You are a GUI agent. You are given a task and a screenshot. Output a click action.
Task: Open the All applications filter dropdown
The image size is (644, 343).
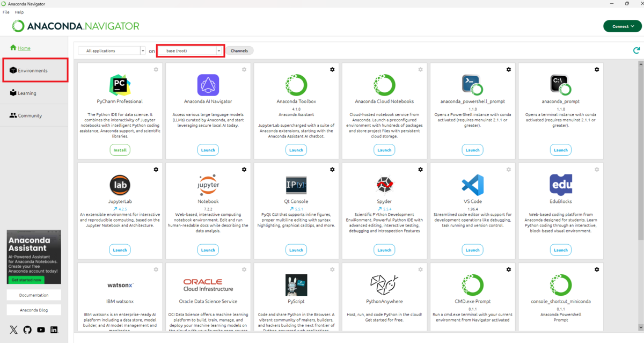pos(112,50)
